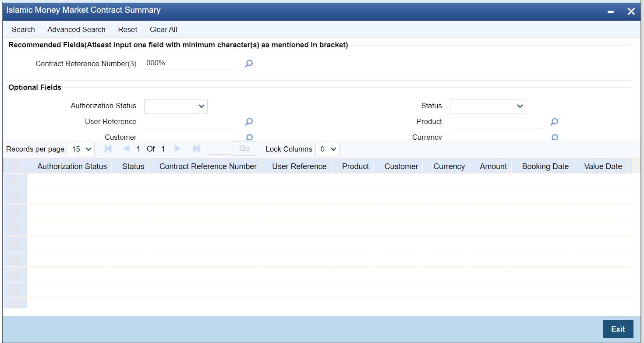Tick the select-all checkbox in table header
644x343 pixels.
[x=14, y=166]
